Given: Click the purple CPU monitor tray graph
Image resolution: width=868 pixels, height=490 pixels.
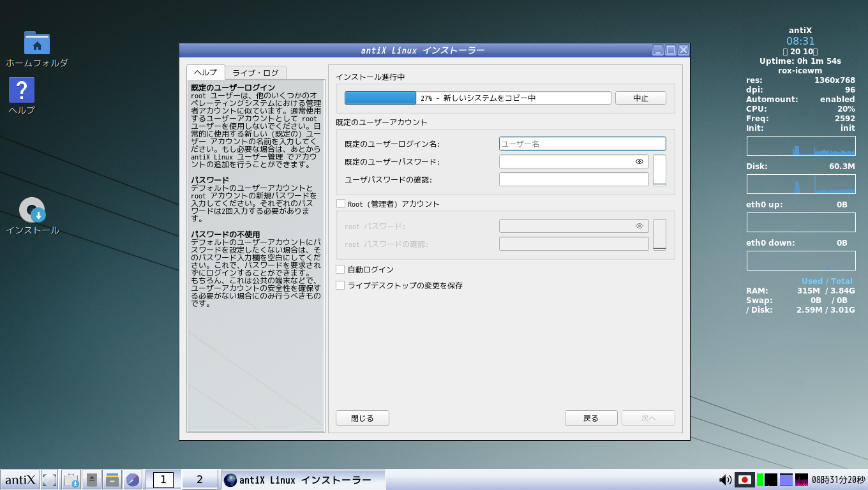Looking at the screenshot, I should [x=802, y=480].
